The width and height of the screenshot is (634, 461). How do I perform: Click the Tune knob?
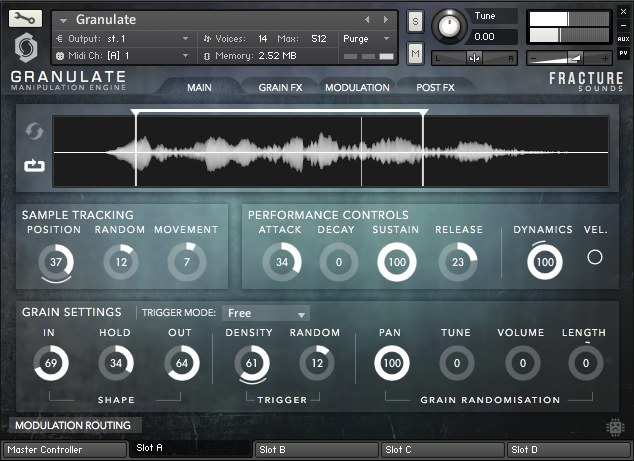pyautogui.click(x=449, y=26)
